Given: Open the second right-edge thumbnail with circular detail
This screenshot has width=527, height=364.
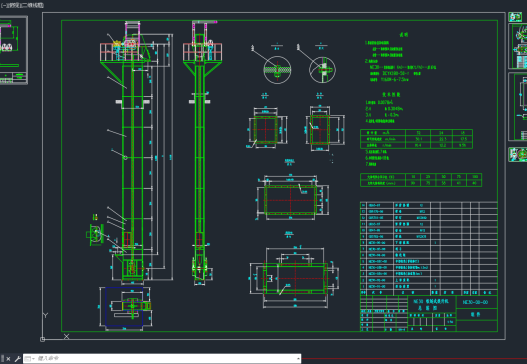Looking at the screenshot, I should coord(518,46).
